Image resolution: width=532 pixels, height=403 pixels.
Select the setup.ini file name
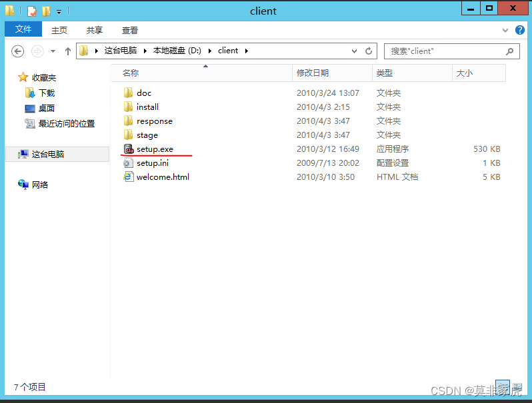tap(153, 163)
